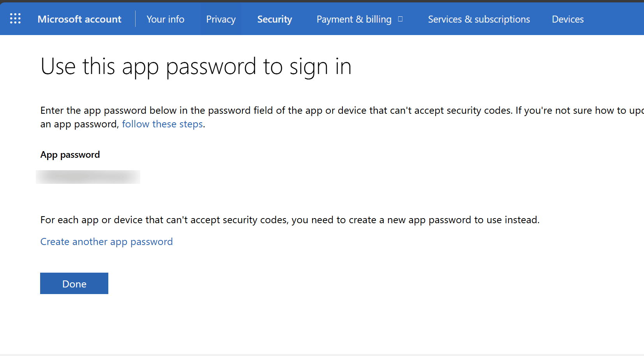Click the 'an app password,' text before link

79,124
